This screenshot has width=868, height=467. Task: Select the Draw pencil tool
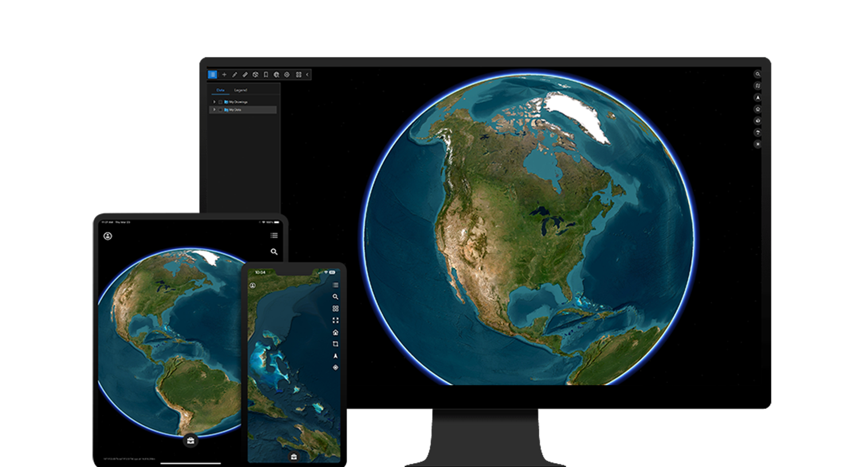tap(234, 75)
